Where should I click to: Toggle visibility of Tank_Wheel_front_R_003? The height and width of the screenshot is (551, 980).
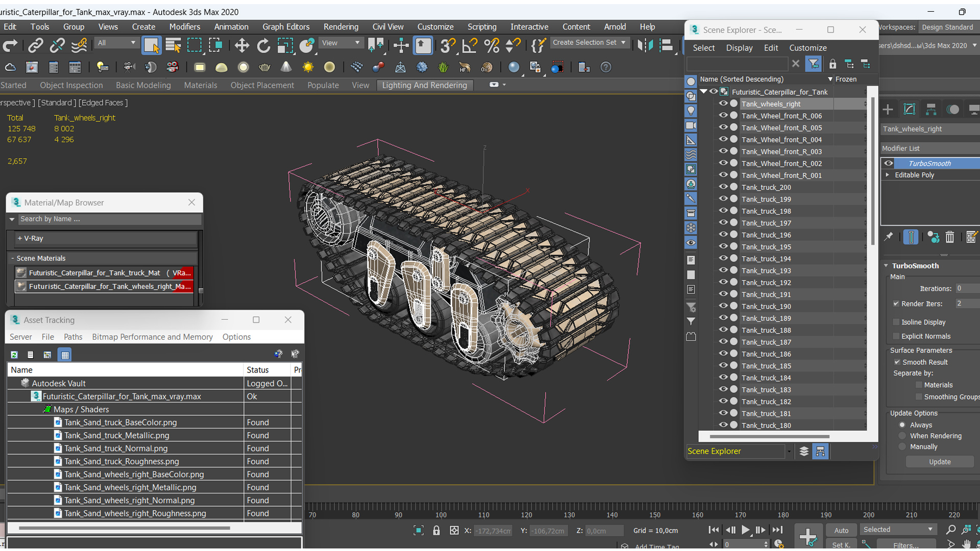pos(723,151)
